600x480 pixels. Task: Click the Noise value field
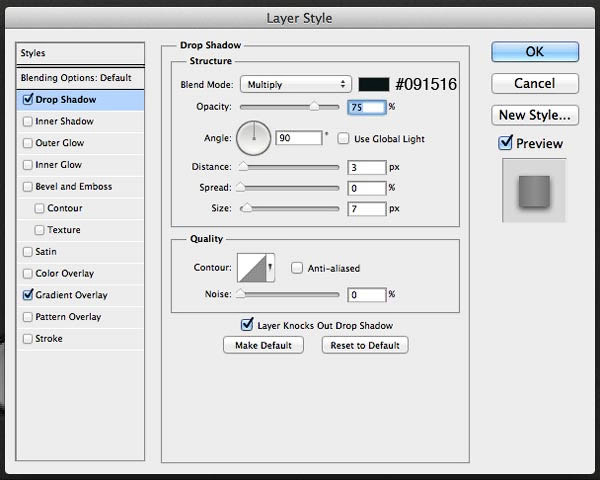pyautogui.click(x=367, y=294)
